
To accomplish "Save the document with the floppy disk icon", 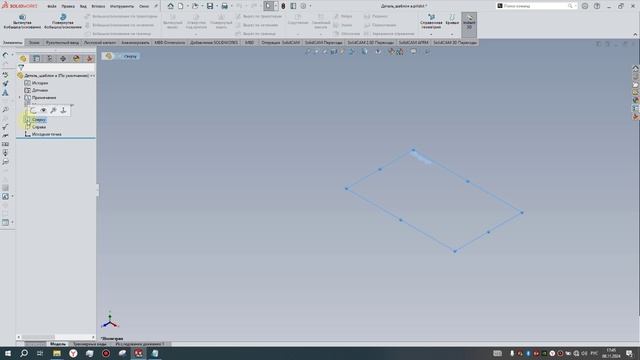I will [x=210, y=6].
